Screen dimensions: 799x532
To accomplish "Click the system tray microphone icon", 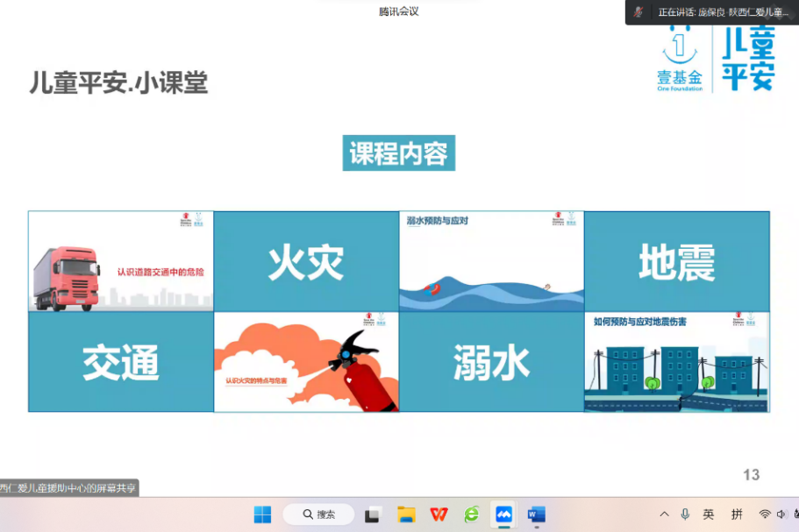I will (685, 514).
